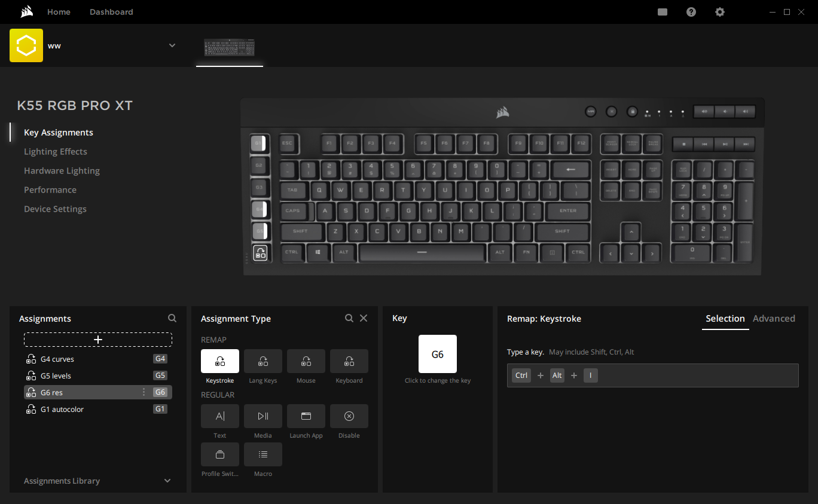Click the MR macro record key
Image resolution: width=818 pixels, height=504 pixels.
tap(590, 111)
